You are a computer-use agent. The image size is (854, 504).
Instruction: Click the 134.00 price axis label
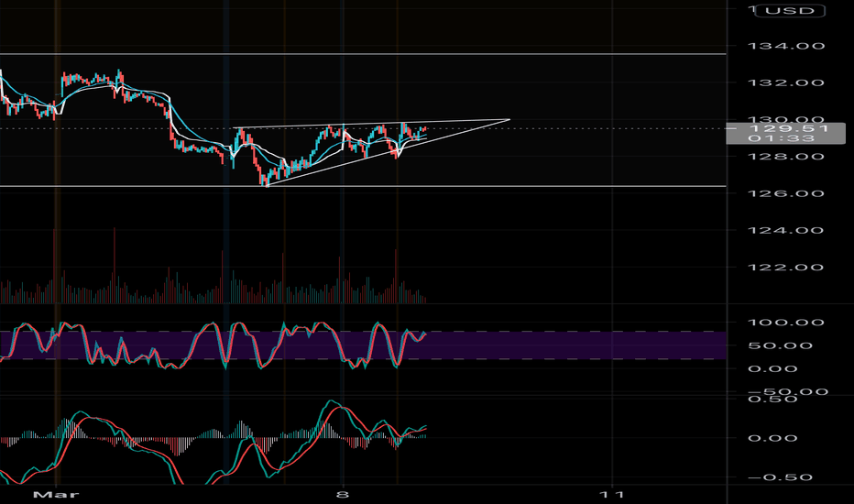coord(786,46)
